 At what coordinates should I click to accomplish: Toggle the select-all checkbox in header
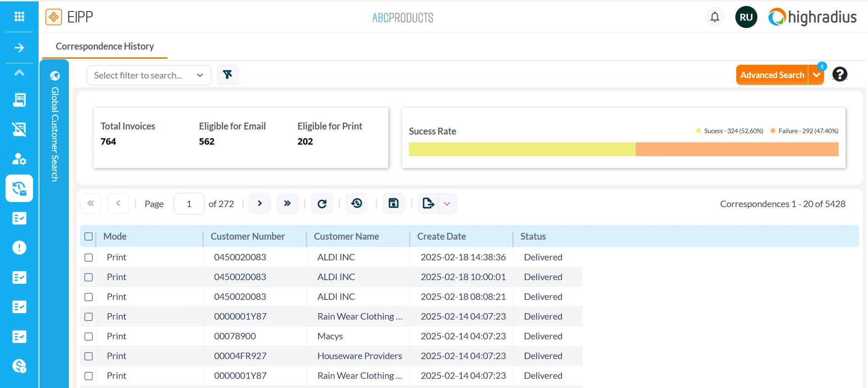coord(89,236)
